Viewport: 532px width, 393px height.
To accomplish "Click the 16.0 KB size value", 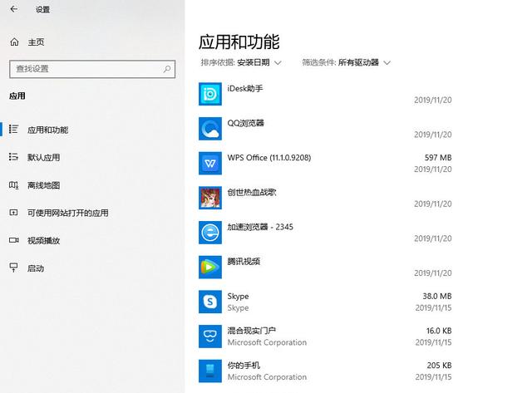I will pyautogui.click(x=439, y=331).
